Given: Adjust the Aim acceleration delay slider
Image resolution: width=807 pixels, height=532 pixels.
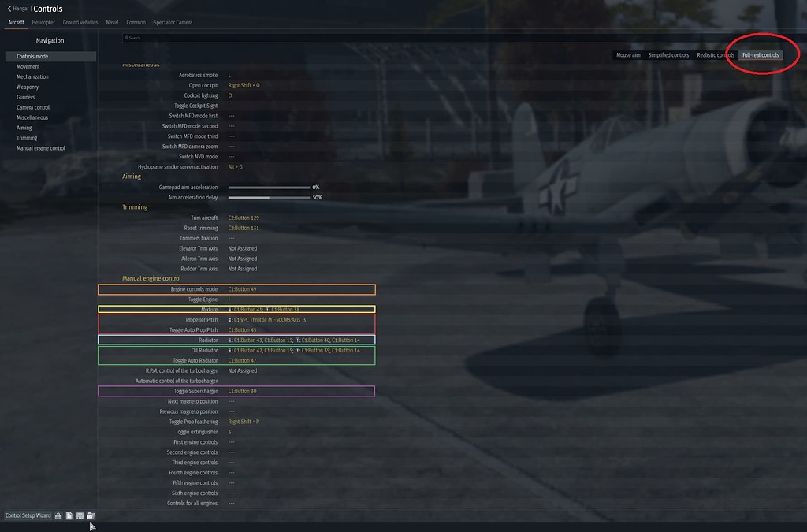Looking at the screenshot, I should (268, 197).
